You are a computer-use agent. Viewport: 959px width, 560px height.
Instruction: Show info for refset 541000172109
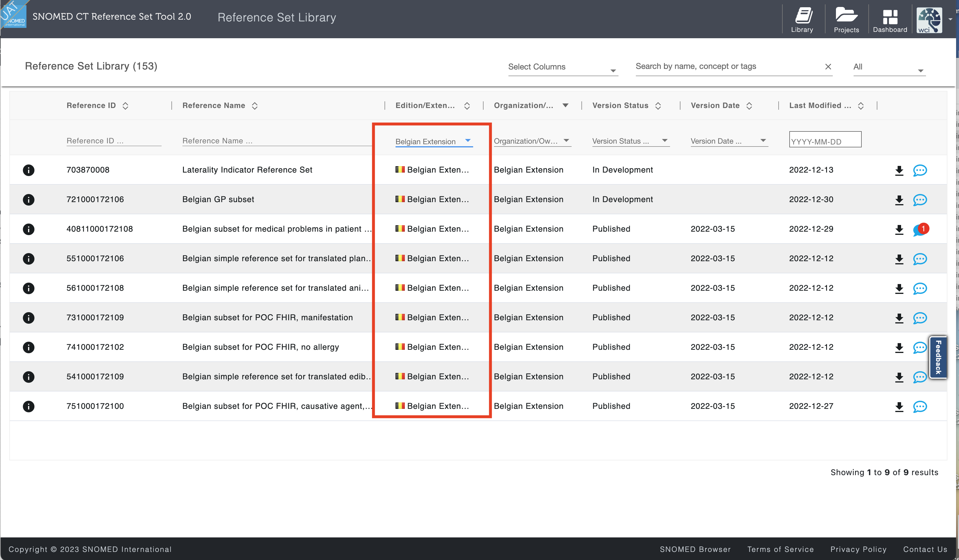tap(29, 377)
